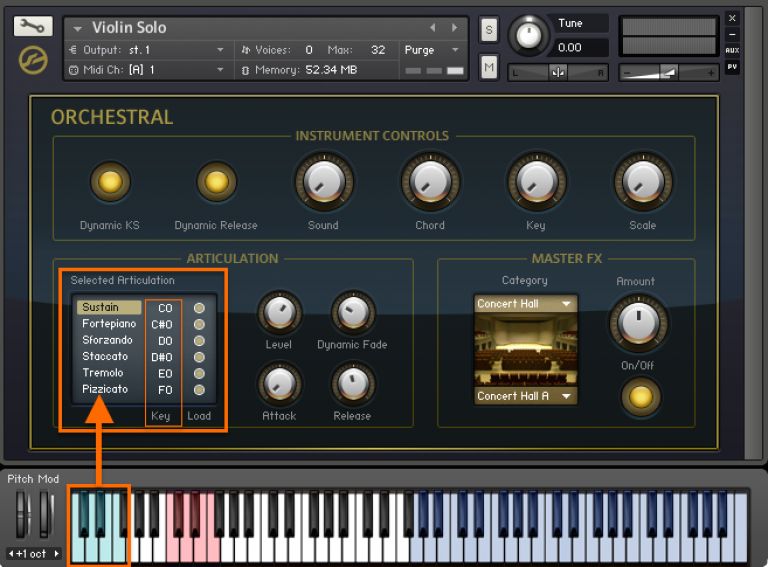Toggle Master FX On/Off switch

point(640,397)
